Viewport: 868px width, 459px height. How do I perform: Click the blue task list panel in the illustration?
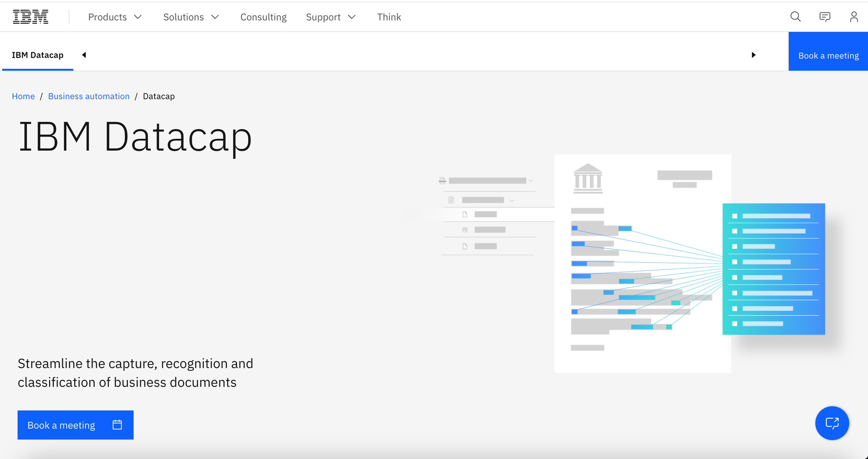click(773, 269)
